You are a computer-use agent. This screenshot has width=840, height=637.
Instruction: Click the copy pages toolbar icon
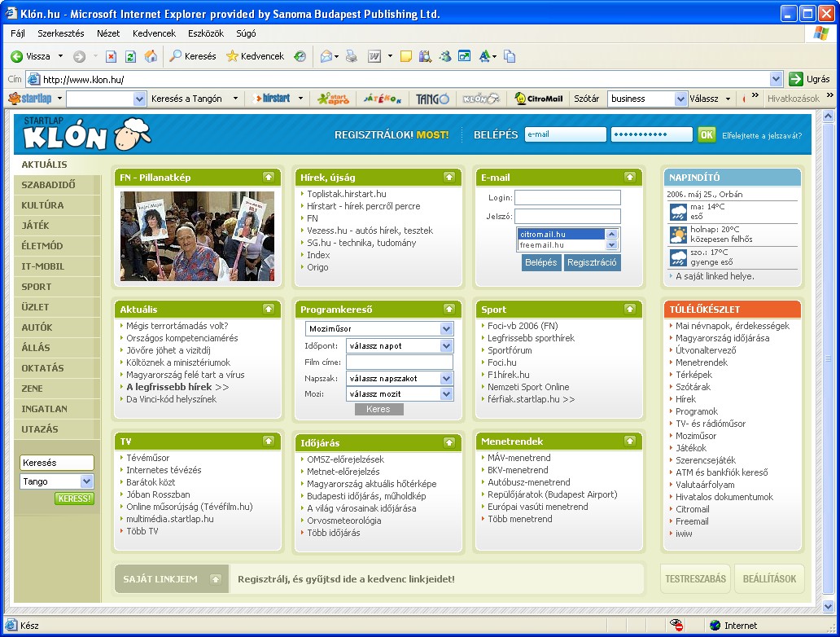click(510, 56)
